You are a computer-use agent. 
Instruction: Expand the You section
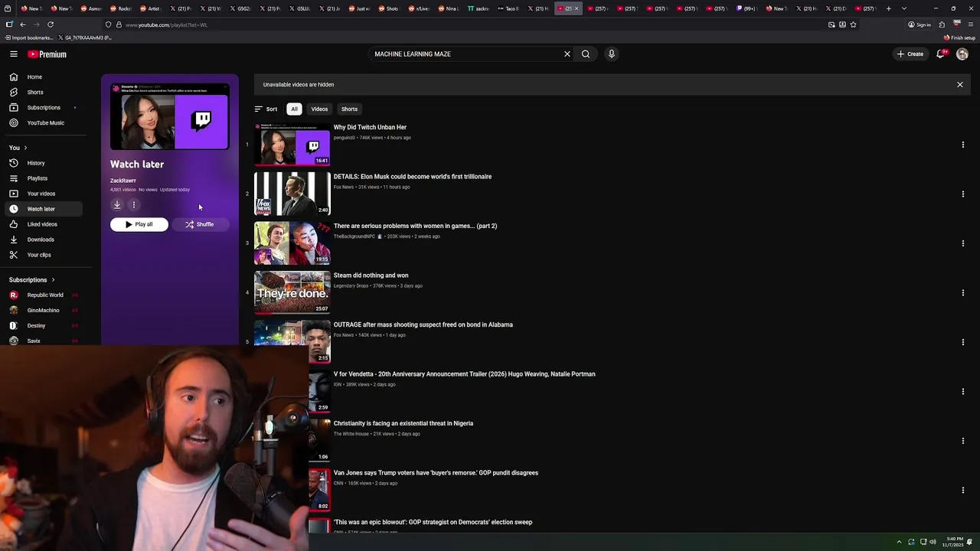click(x=18, y=148)
